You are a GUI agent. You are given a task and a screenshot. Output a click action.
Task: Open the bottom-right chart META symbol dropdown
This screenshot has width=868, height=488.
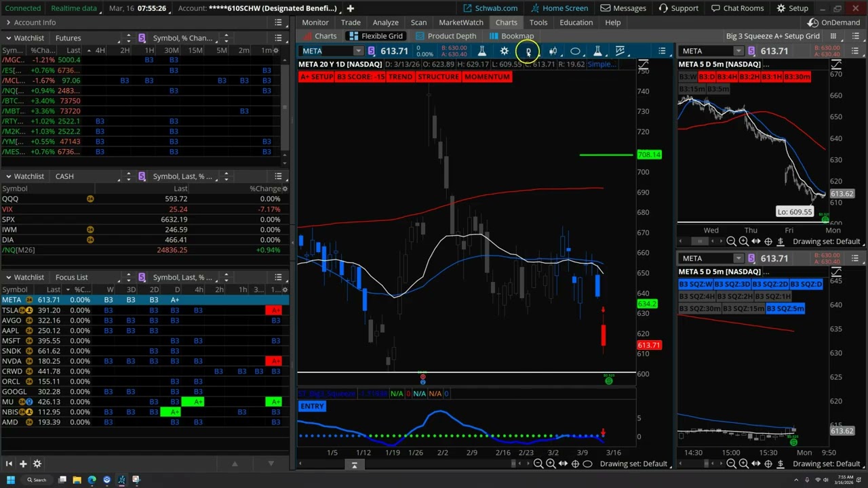738,258
